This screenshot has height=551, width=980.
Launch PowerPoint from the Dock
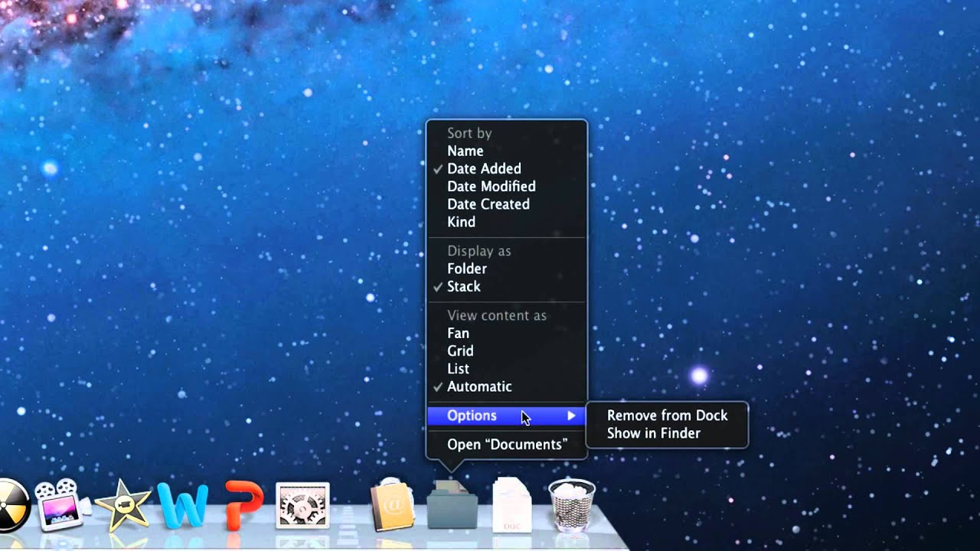coord(244,505)
